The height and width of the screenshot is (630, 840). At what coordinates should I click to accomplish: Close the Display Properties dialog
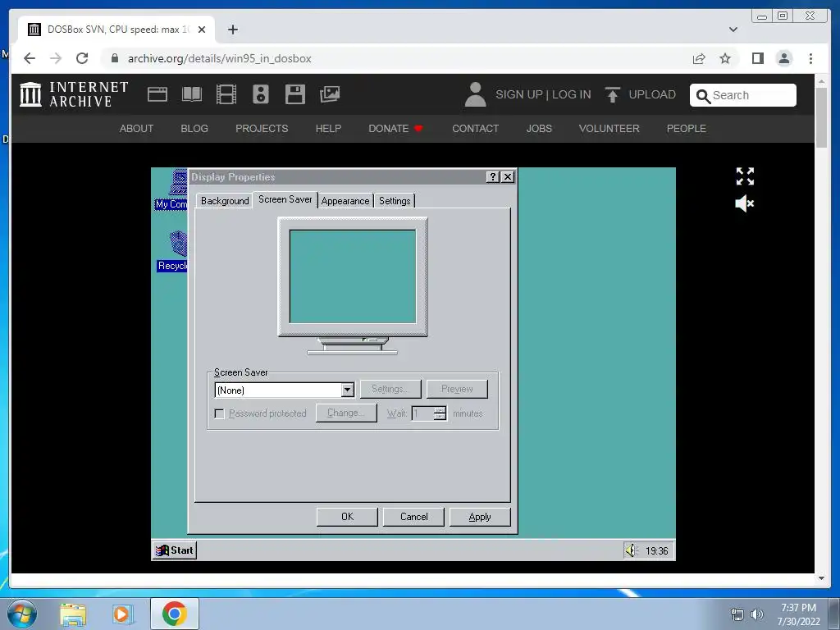pos(508,177)
